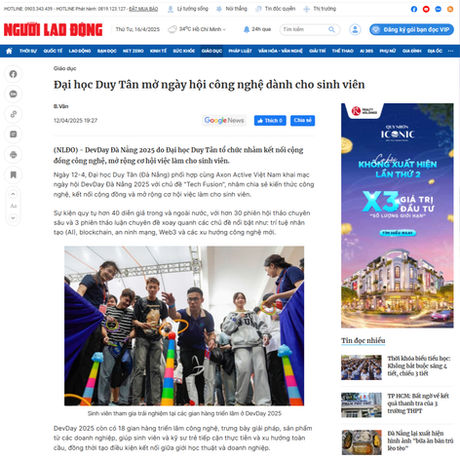The width and height of the screenshot is (460, 460).
Task: Expand more categories via ellipsis menu
Action: click(x=451, y=51)
